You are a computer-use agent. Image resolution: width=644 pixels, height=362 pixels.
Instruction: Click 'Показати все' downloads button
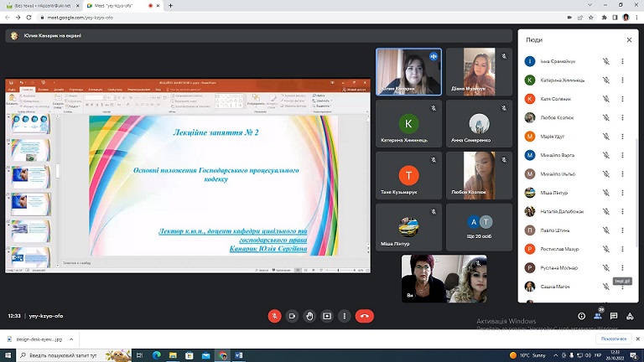click(x=614, y=339)
